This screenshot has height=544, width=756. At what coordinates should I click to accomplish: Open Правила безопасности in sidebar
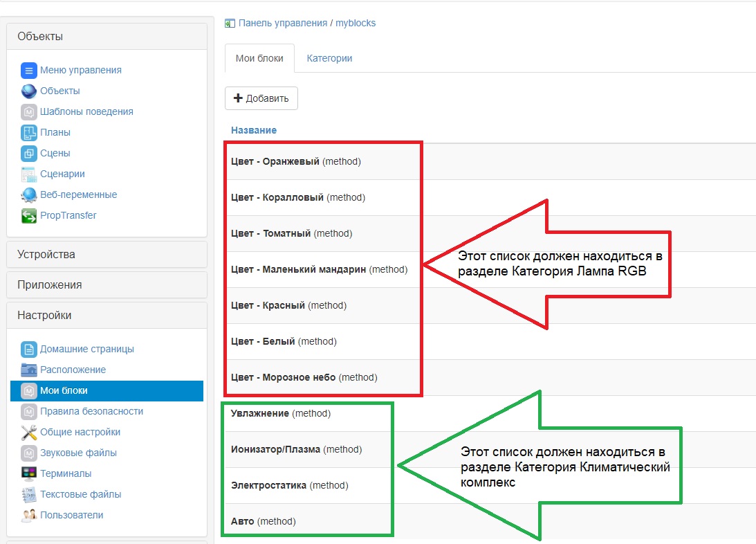coord(91,411)
